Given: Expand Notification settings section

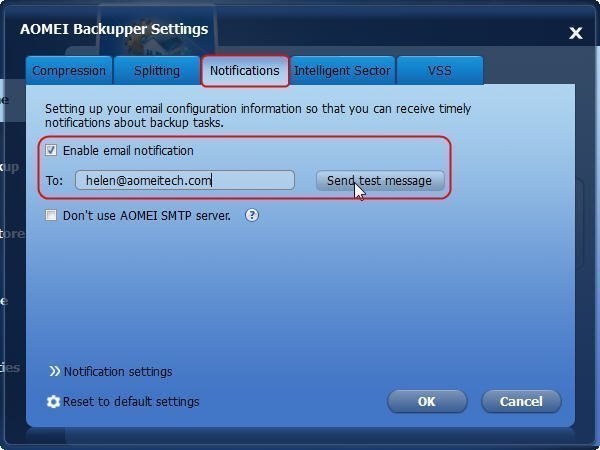Looking at the screenshot, I should point(118,372).
